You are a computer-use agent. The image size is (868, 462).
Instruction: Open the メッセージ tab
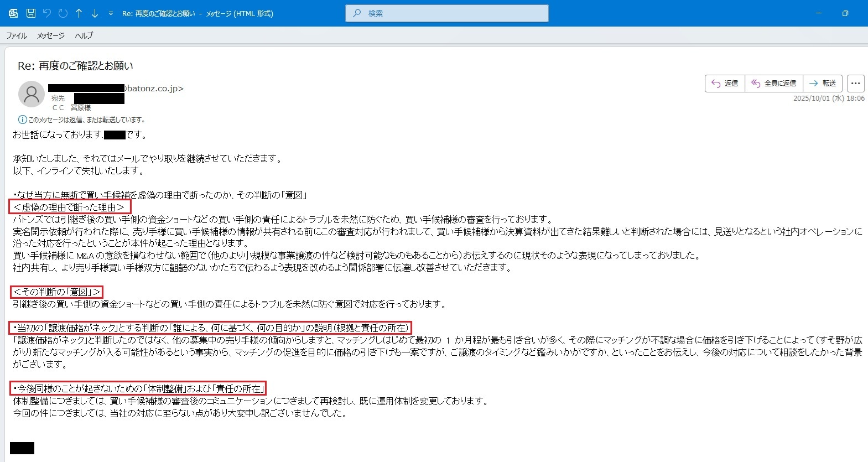(51, 35)
